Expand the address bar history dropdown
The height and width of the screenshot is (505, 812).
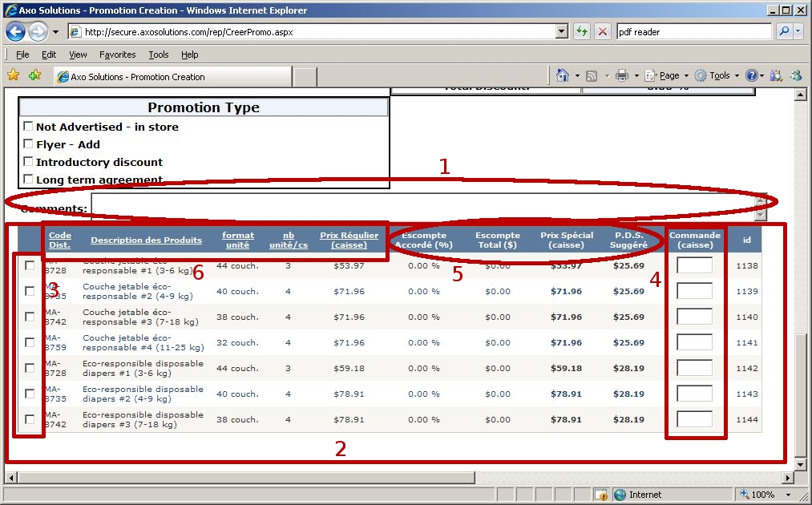coord(562,32)
